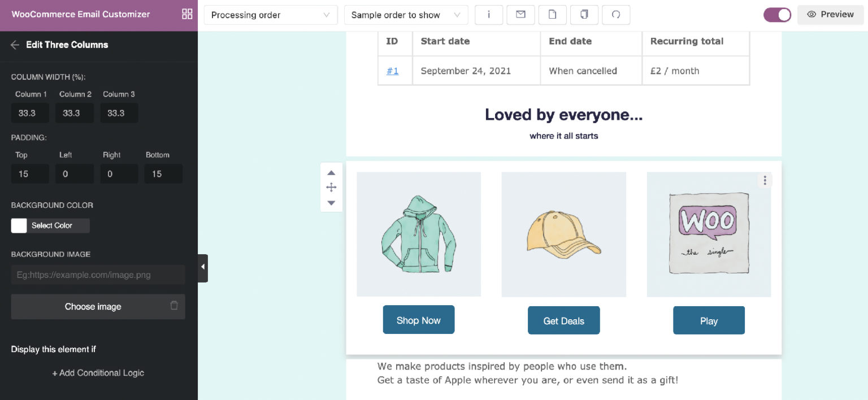
Task: Click the revert changes icon in the toolbar
Action: pos(615,15)
